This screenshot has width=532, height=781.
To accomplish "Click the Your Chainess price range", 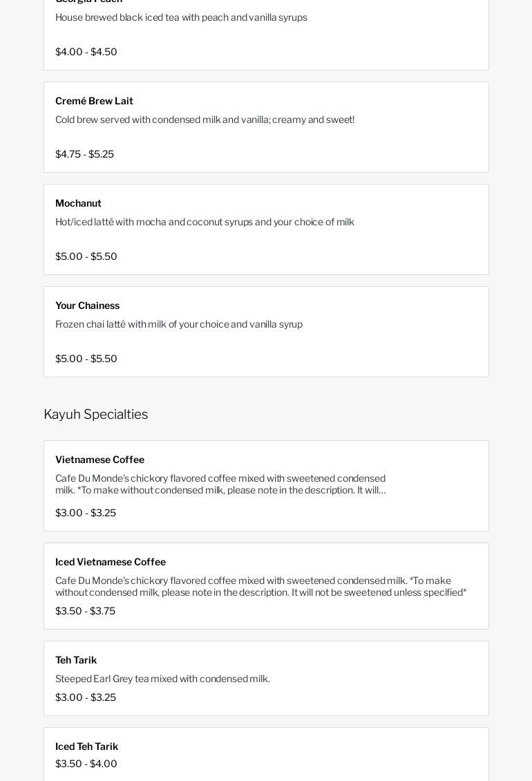I will (x=86, y=359).
